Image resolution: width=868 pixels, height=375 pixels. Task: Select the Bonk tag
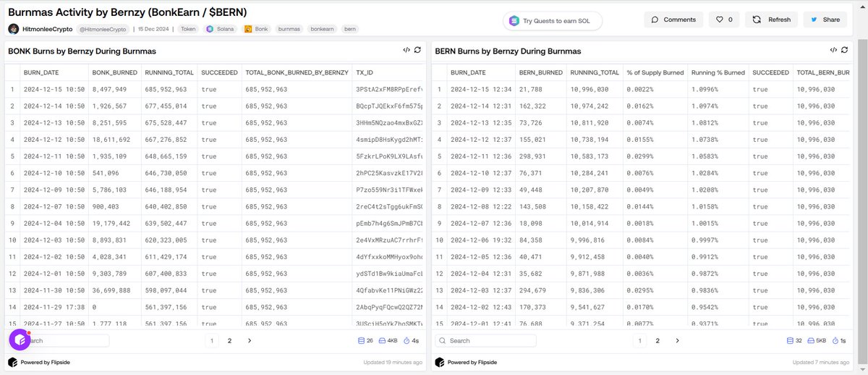point(258,29)
